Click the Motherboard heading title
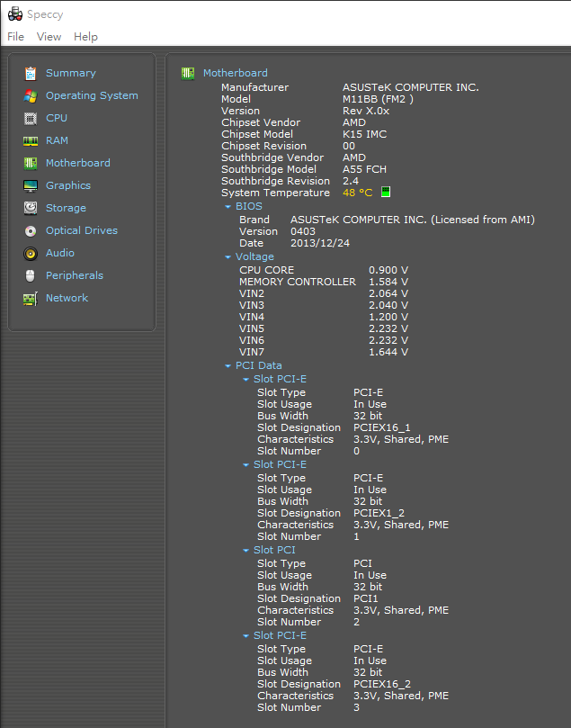This screenshot has width=571, height=728. coord(236,73)
